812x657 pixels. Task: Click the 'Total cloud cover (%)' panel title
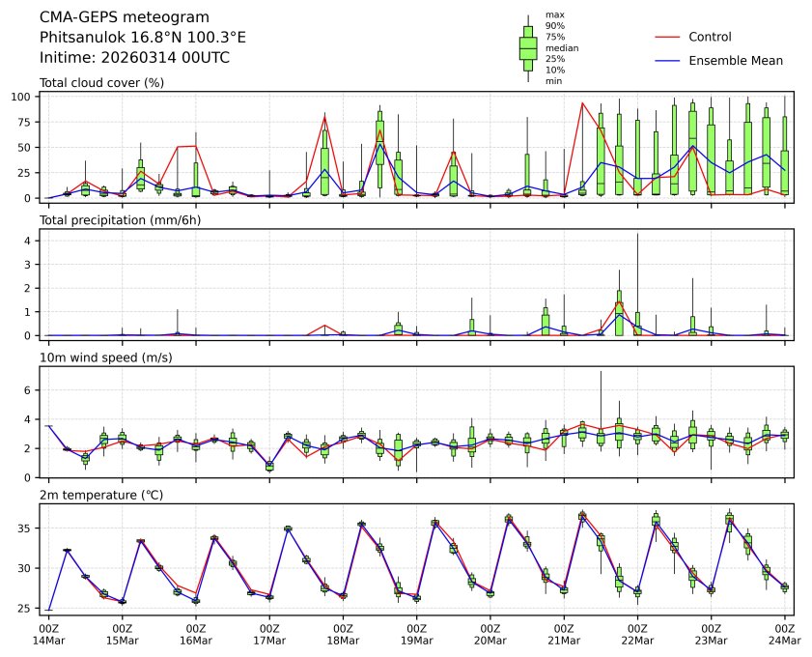click(x=101, y=82)
